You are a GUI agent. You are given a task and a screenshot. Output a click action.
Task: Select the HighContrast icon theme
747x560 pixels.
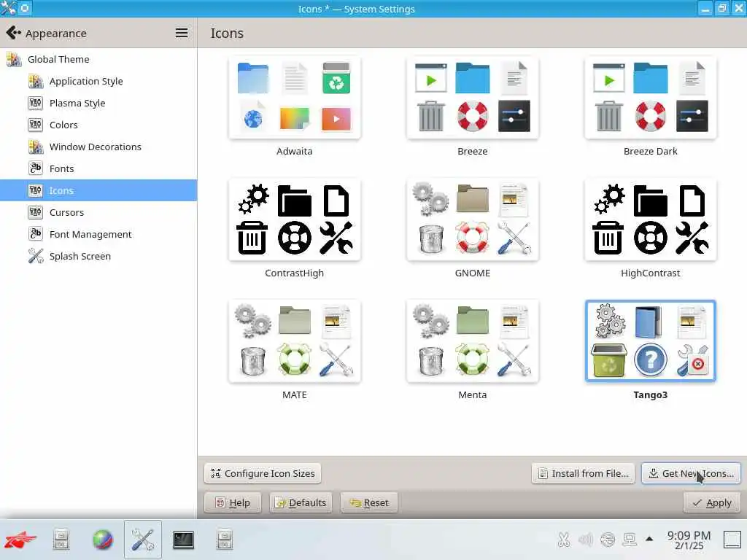click(x=650, y=219)
